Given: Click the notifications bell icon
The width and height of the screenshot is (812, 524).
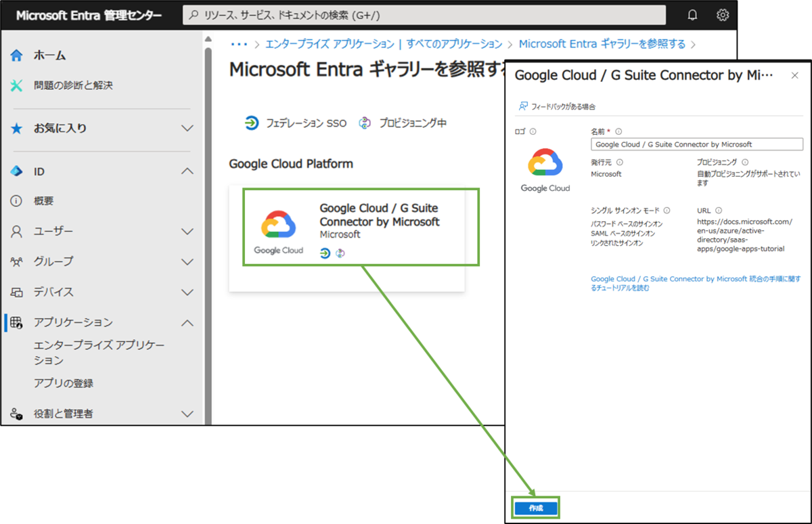Looking at the screenshot, I should tap(692, 15).
